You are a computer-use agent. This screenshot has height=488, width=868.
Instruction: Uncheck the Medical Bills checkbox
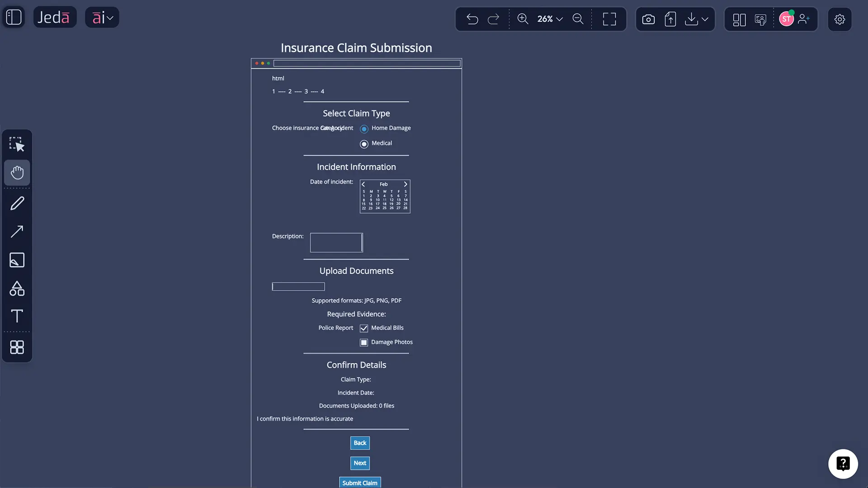(364, 328)
